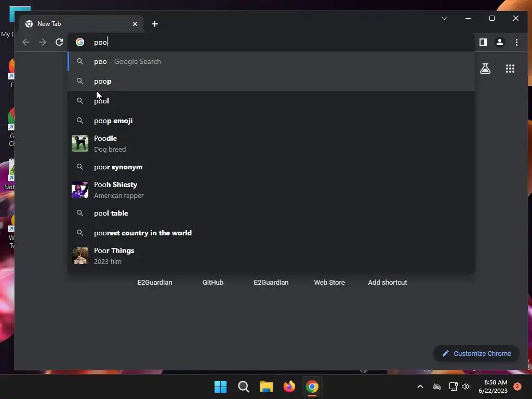Click search icon beside 'pool table'
Screen dimensions: 532x399
point(79,213)
